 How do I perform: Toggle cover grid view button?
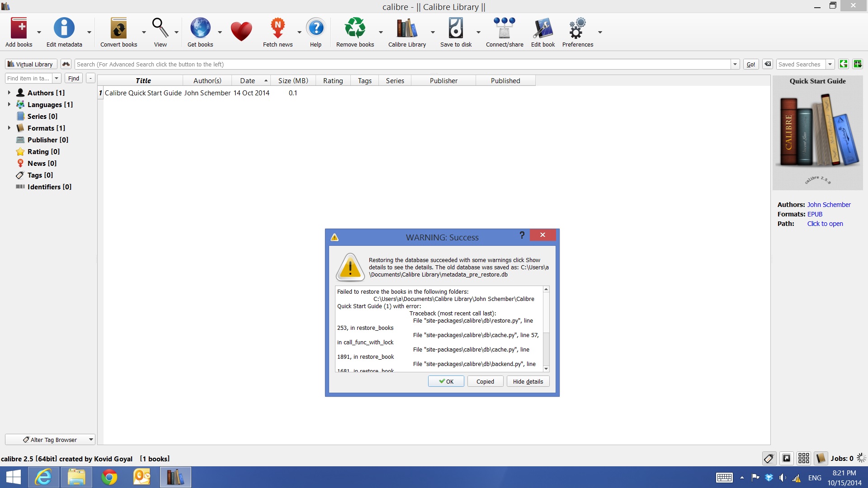click(x=803, y=459)
